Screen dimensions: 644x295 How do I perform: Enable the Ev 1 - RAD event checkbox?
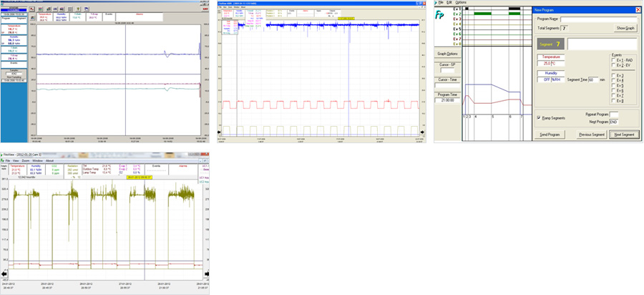(613, 60)
